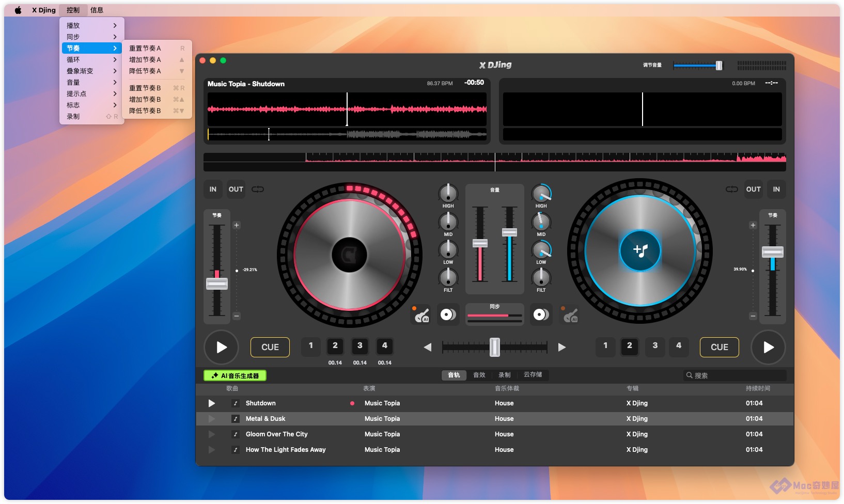The image size is (844, 504).
Task: Trigger left deck hot cue 1
Action: [x=311, y=346]
